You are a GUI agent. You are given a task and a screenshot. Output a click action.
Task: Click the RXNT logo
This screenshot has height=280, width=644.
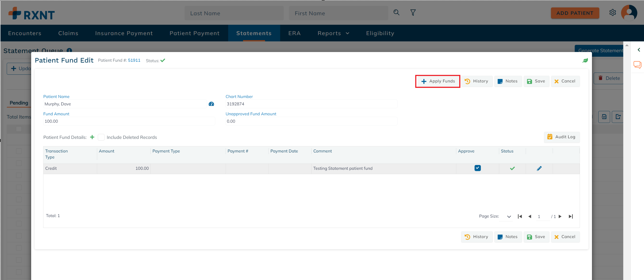tap(31, 13)
